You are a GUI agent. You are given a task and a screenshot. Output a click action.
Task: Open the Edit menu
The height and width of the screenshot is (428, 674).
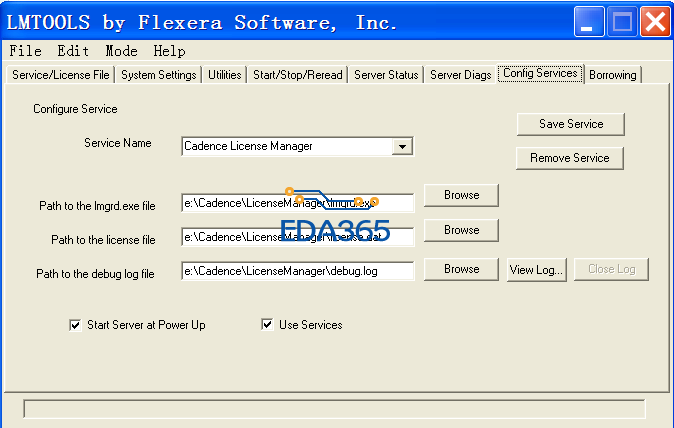[x=73, y=51]
